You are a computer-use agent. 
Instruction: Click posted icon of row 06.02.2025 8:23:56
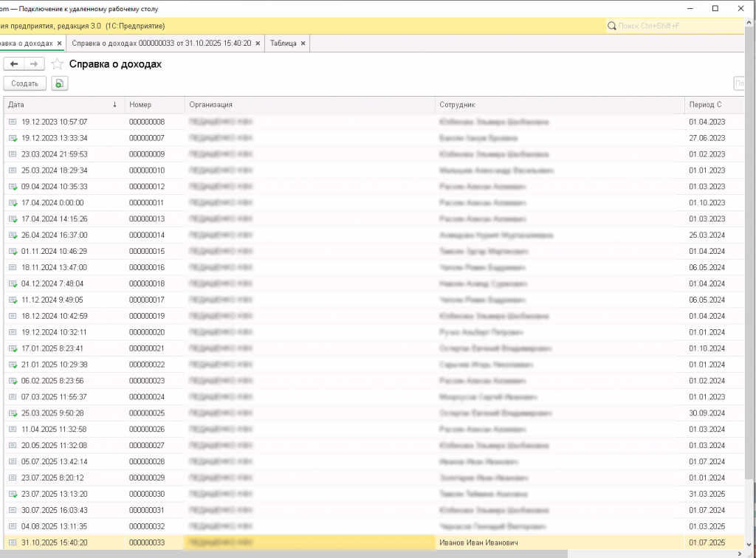tap(13, 381)
